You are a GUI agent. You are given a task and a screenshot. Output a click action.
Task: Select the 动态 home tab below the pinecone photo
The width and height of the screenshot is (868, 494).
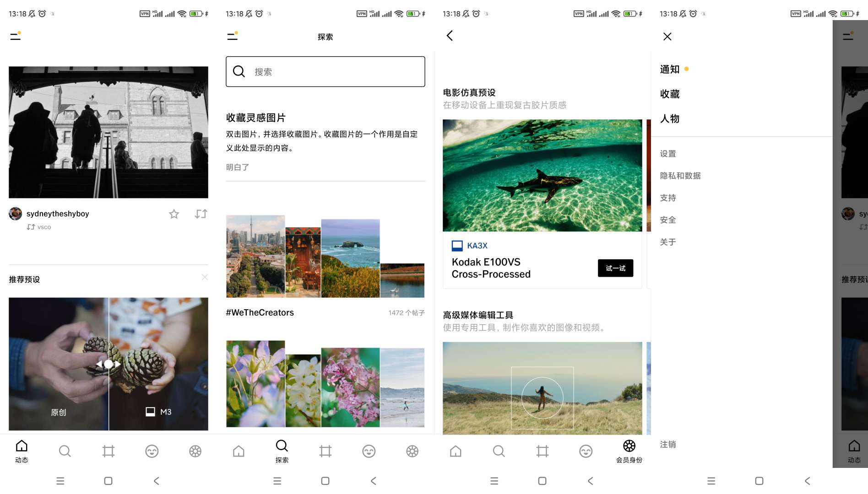(x=22, y=451)
